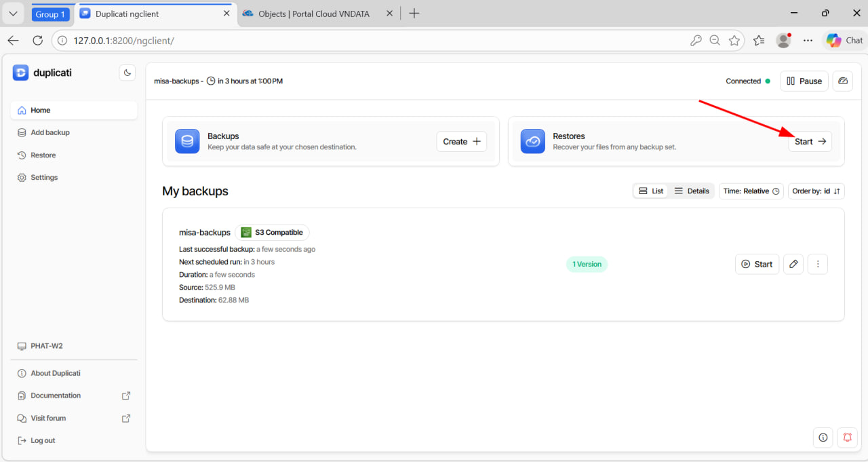Screen dimensions: 868x462
Task: Open the Visit forum link
Action: (47, 418)
